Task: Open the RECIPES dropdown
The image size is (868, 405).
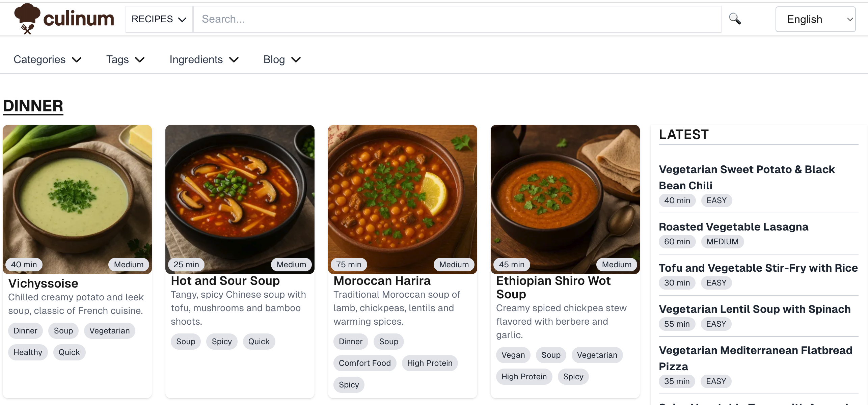Action: (x=159, y=19)
